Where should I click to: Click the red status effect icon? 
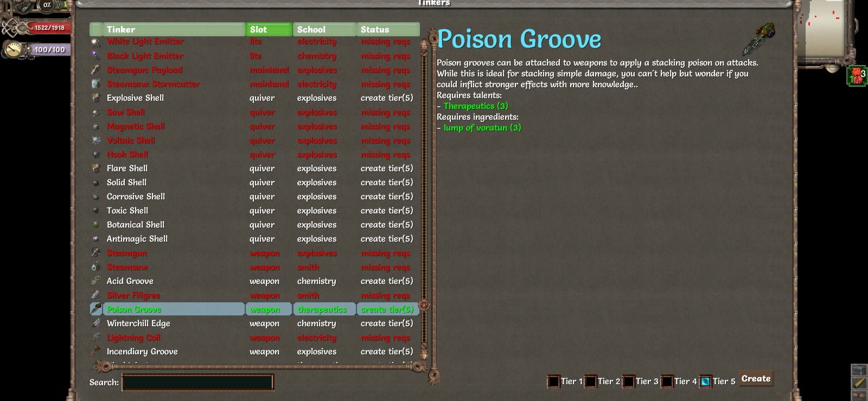point(857,75)
